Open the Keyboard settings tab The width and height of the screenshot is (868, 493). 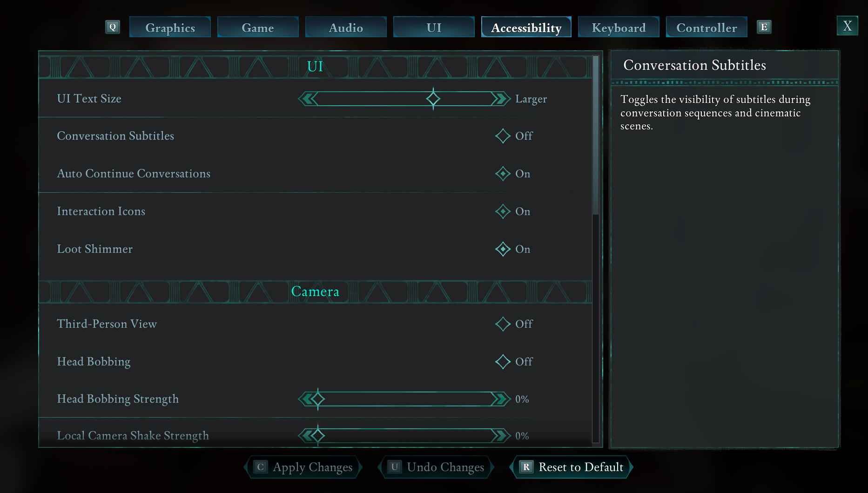click(x=619, y=27)
